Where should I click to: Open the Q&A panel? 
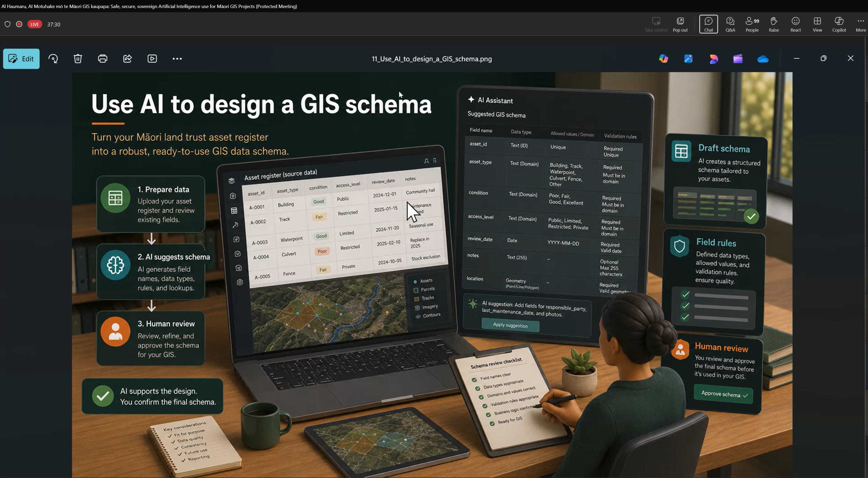730,24
